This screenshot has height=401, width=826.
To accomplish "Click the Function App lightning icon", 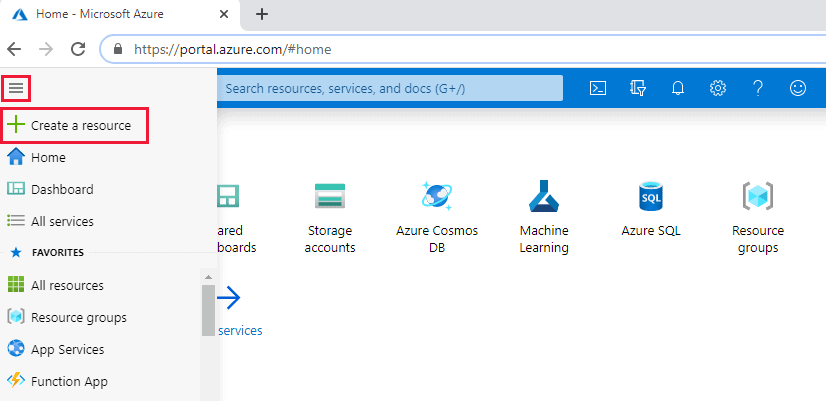I will (16, 380).
